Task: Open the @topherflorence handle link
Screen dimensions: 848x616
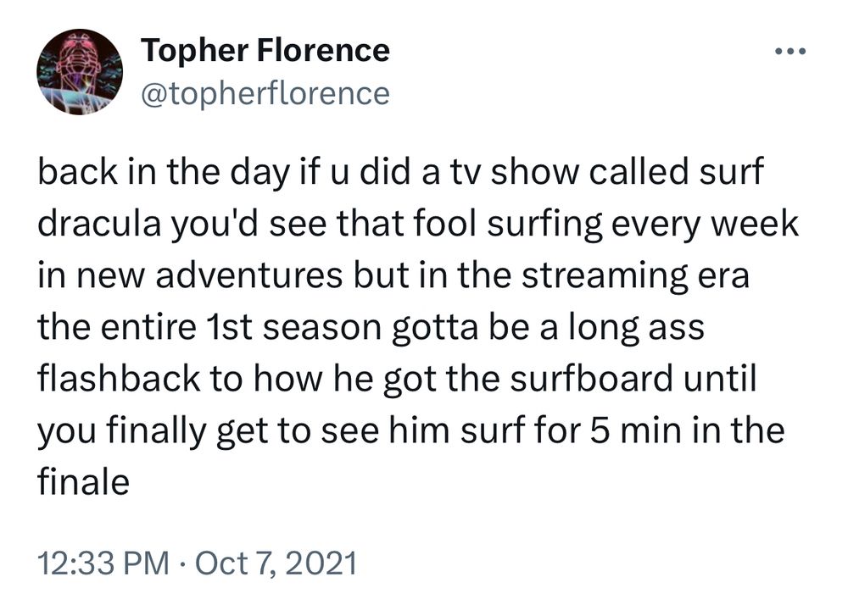Action: [266, 93]
